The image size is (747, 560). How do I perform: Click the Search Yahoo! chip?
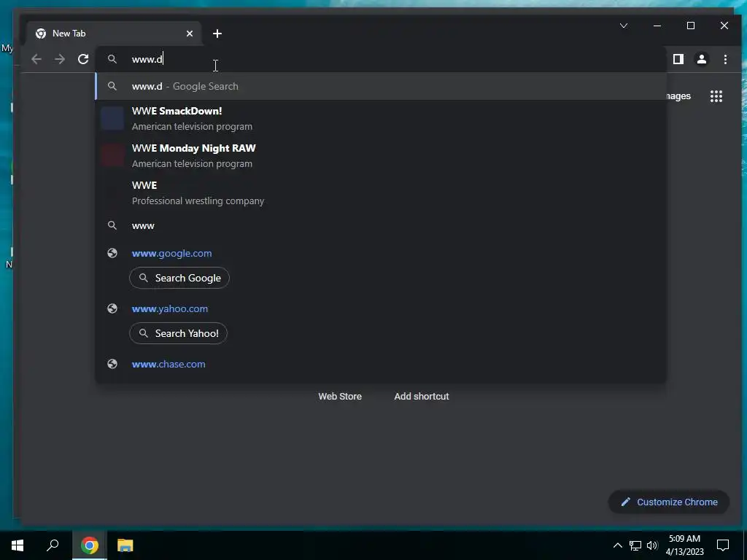(178, 333)
